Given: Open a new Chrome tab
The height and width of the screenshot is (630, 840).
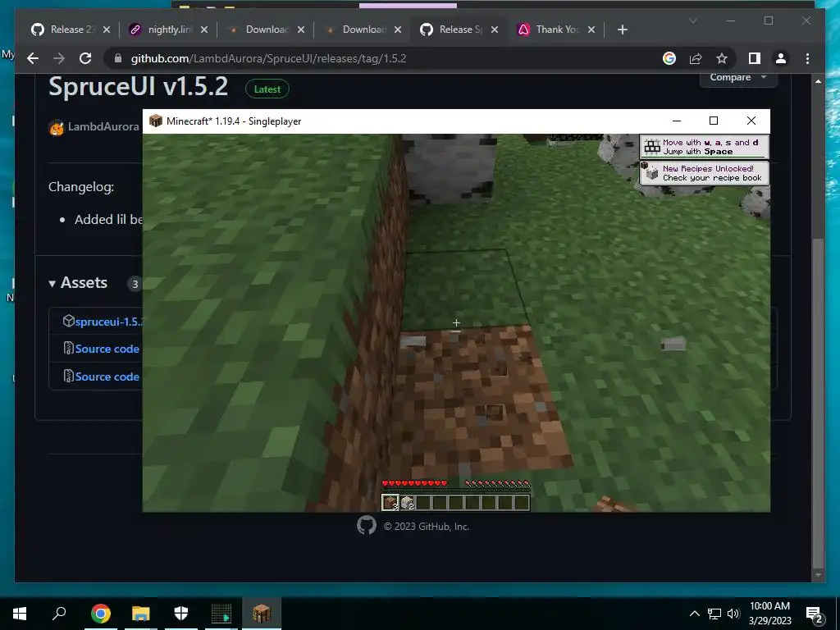Looking at the screenshot, I should pyautogui.click(x=622, y=30).
